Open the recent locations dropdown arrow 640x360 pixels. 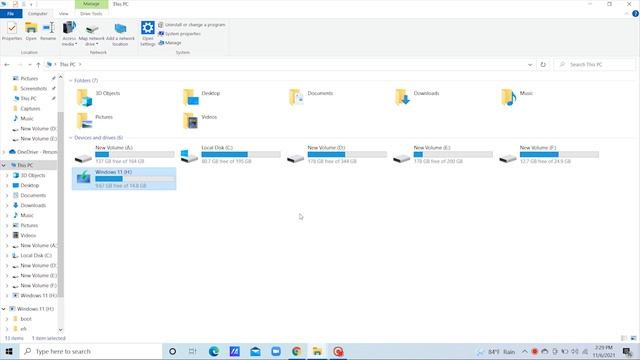tap(29, 64)
